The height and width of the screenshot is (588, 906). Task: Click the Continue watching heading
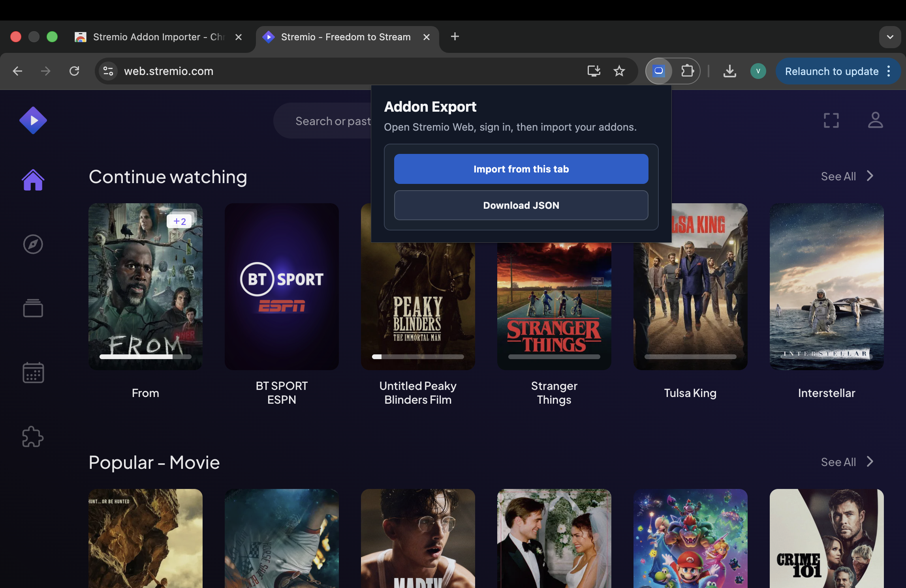click(x=168, y=177)
